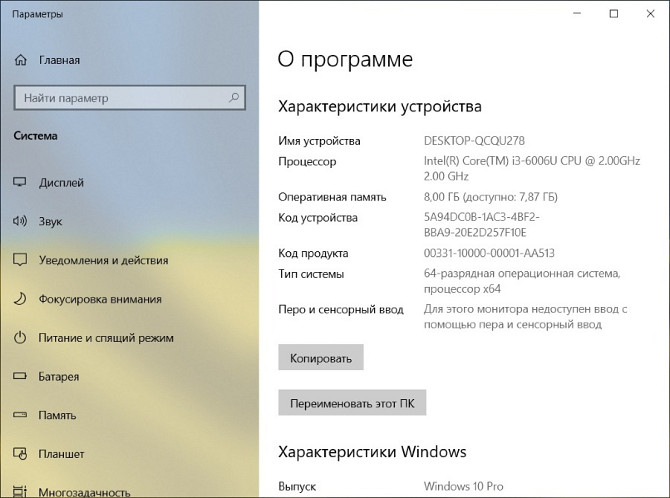Click product code 00331-10000-00001-AA513

489,253
